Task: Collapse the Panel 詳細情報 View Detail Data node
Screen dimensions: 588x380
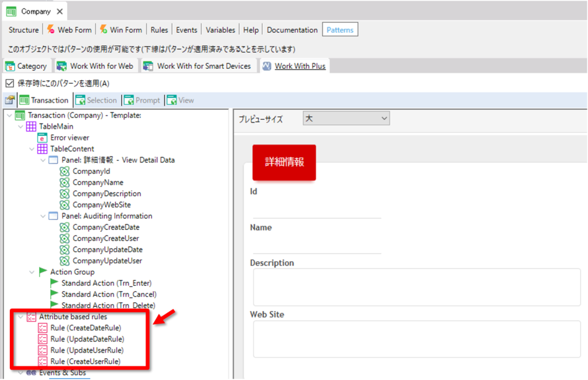Action: click(43, 160)
